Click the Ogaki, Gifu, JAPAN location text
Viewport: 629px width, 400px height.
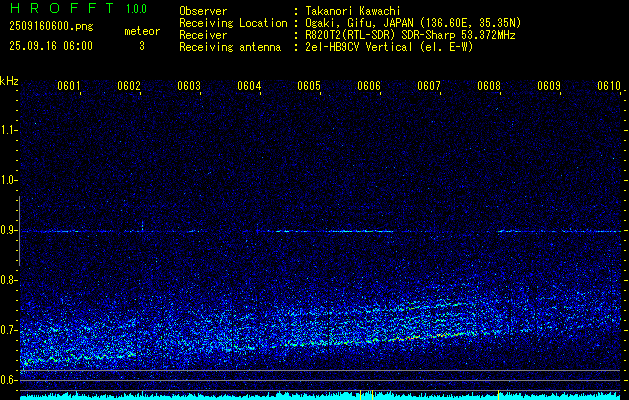pyautogui.click(x=413, y=23)
